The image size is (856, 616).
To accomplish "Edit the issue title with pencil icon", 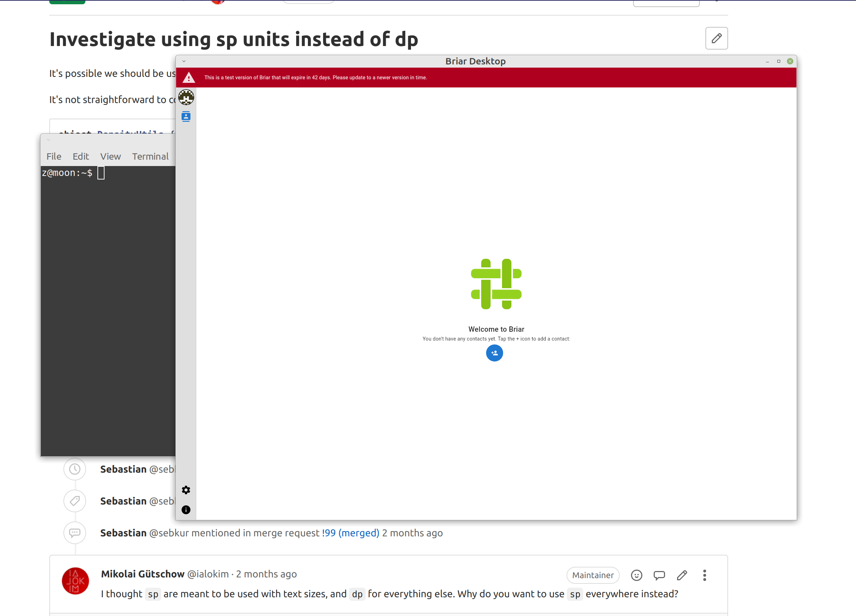I will [716, 38].
